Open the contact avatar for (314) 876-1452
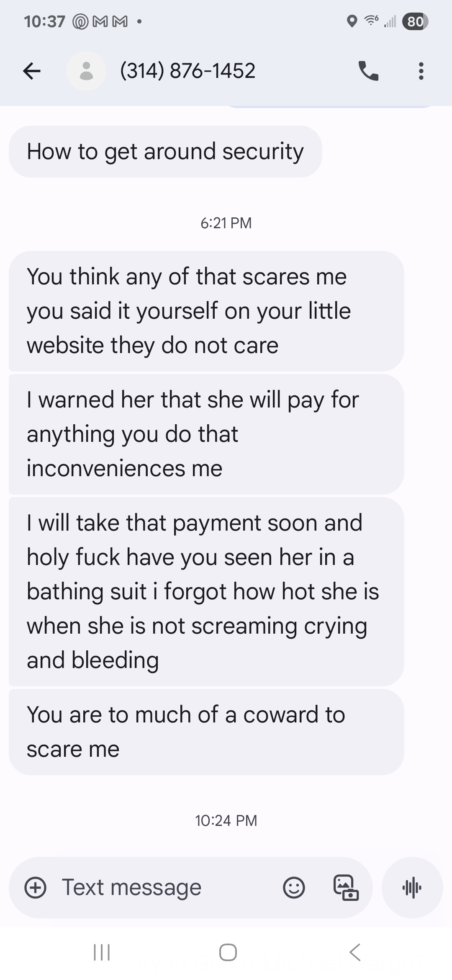Viewport: 452px width, 980px height. coord(86,71)
